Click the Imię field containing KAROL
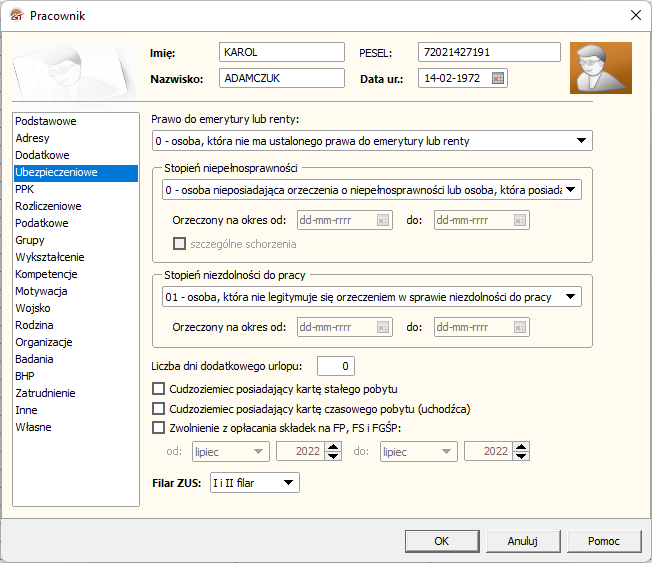This screenshot has height=563, width=652. (282, 52)
